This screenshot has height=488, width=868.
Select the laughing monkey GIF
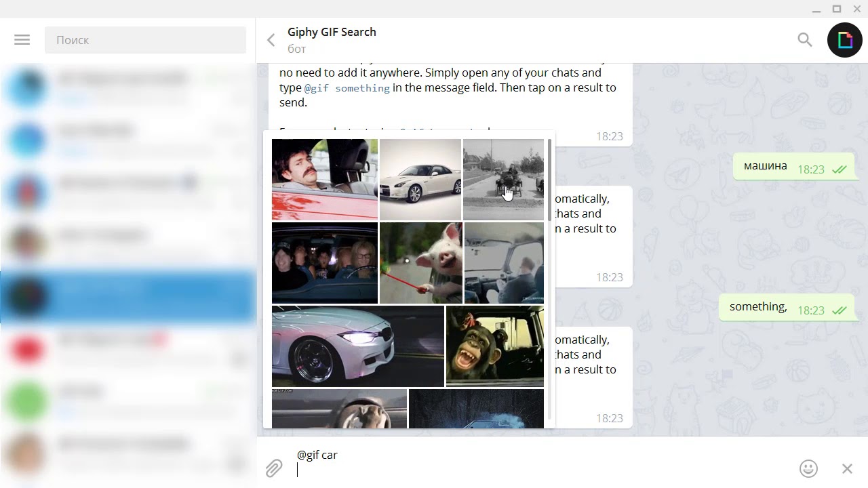click(x=495, y=346)
